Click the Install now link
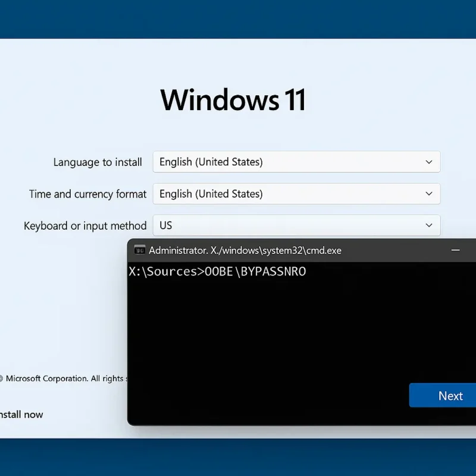 click(21, 414)
